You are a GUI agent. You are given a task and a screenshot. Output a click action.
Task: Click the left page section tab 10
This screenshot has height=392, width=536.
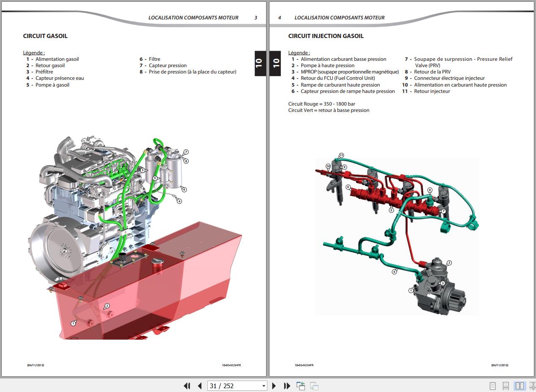259,63
